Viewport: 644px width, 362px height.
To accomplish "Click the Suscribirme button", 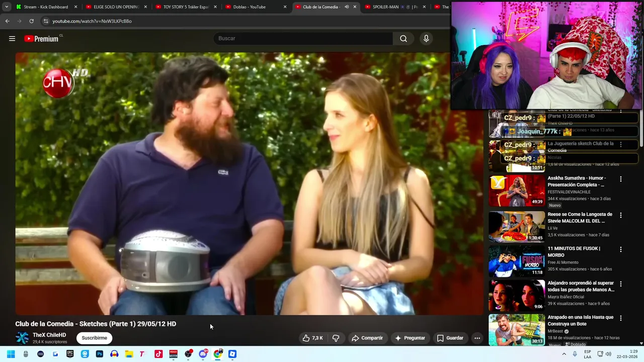I will 94,338.
